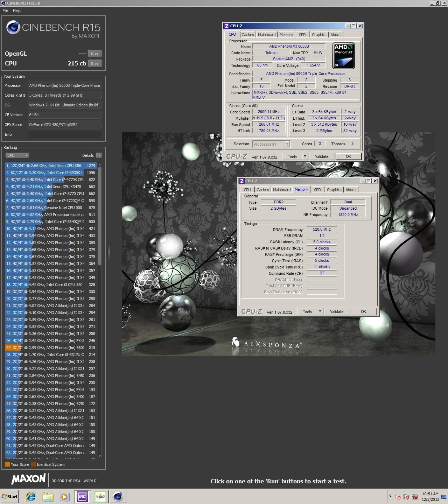448x504 pixels.
Task: Switch to Memory tab in top CPU-Z window
Action: (286, 35)
